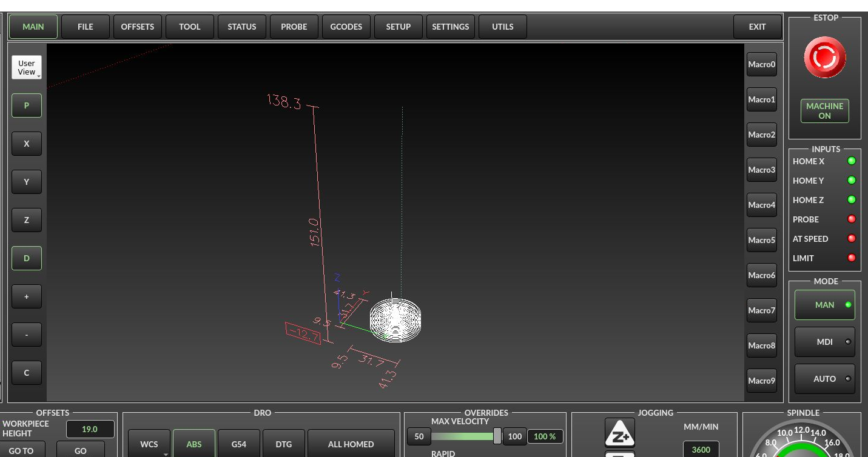Run Macro8
The image size is (868, 457).
tap(762, 345)
